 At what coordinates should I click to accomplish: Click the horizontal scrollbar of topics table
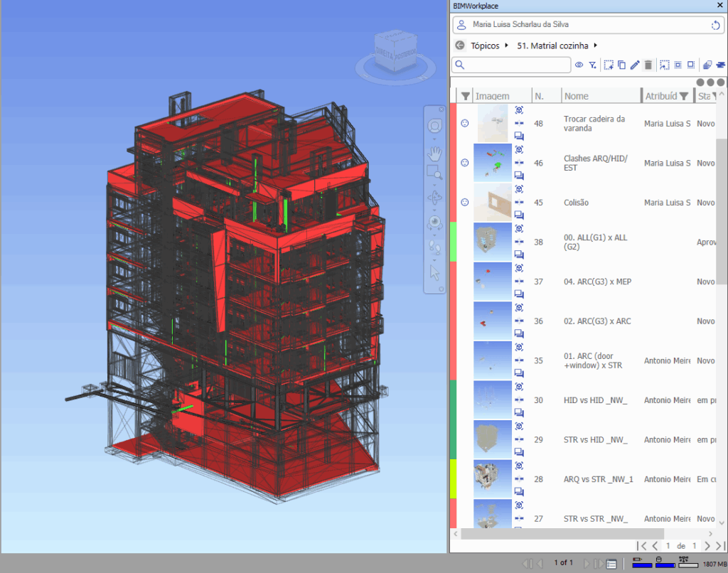562,533
